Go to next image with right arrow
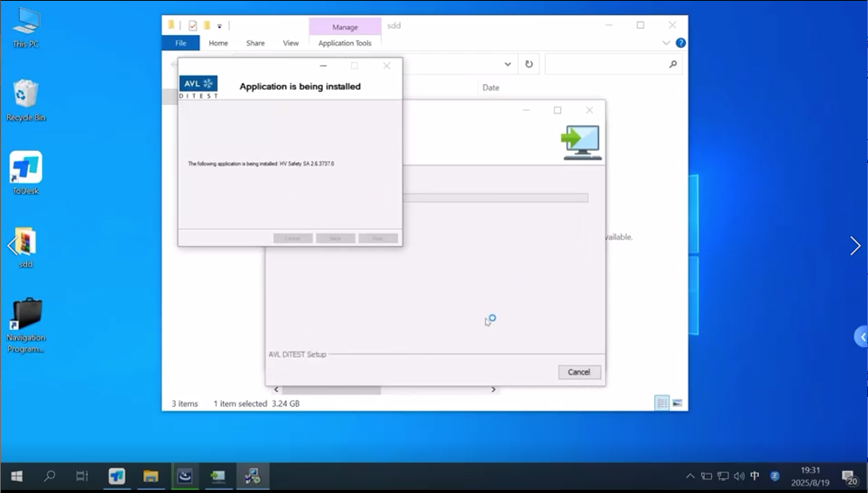 (854, 246)
